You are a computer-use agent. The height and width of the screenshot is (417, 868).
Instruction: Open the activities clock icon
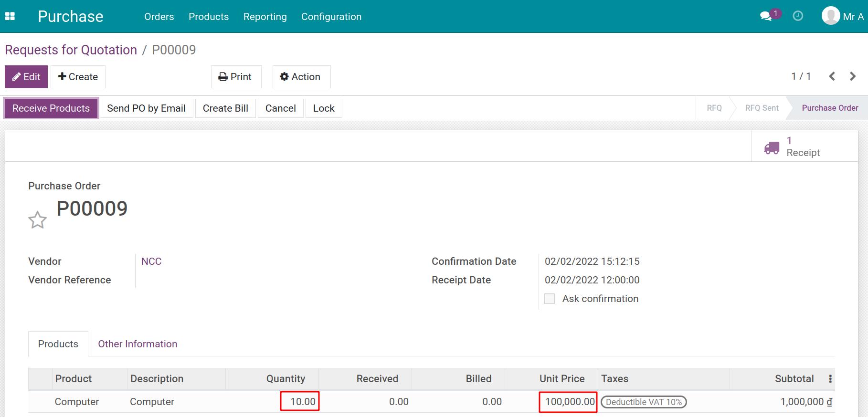798,16
